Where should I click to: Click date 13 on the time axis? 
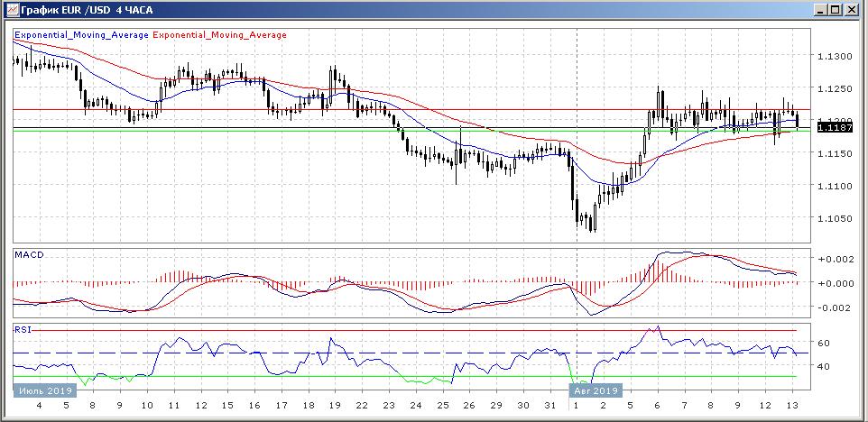click(791, 406)
